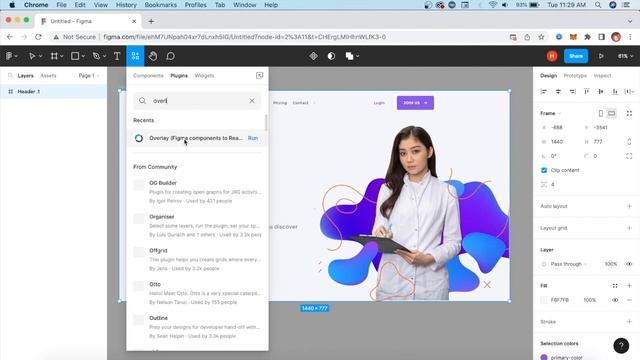The image size is (640, 360).
Task: Select the Header 1 layer
Action: point(53,91)
